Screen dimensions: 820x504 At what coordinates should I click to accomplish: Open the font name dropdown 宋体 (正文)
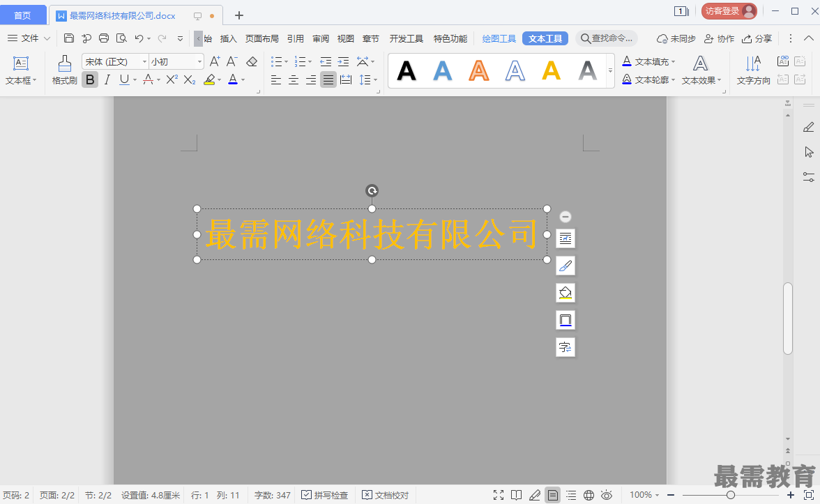pos(145,61)
